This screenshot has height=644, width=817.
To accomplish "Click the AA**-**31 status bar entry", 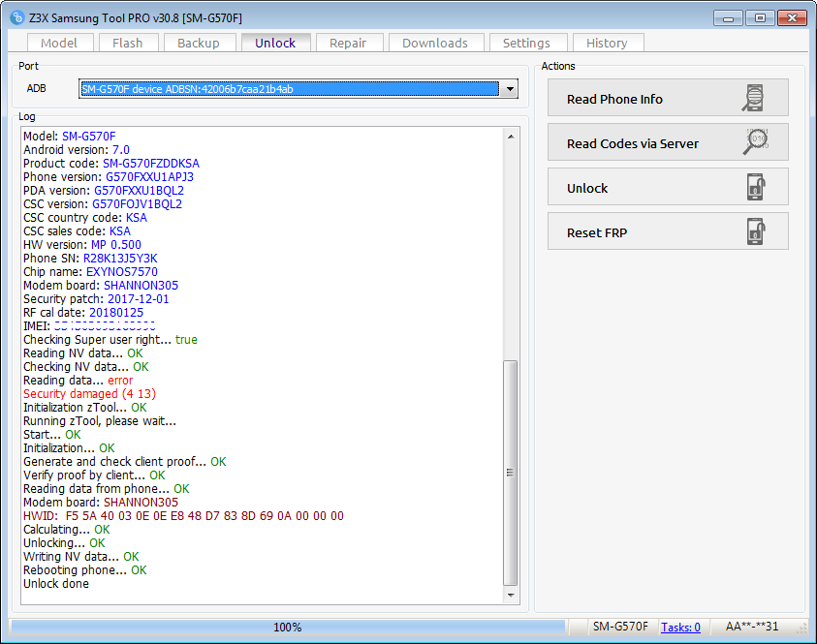I will pos(752,627).
